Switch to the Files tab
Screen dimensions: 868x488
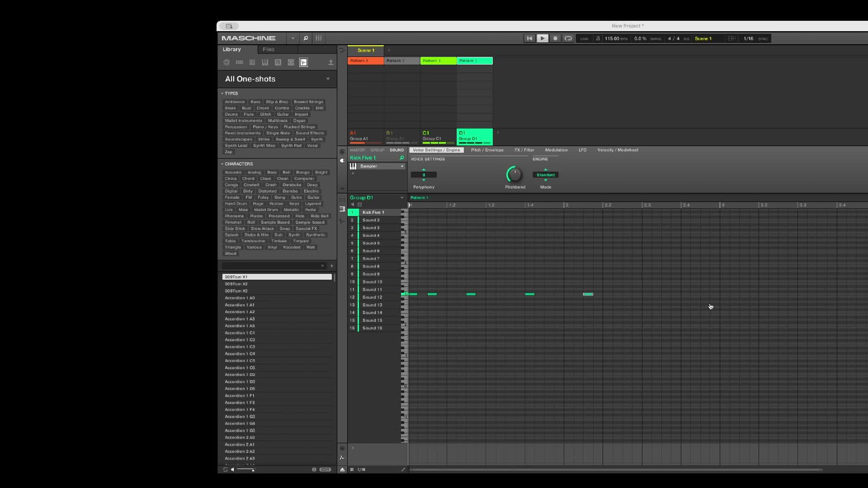[269, 49]
